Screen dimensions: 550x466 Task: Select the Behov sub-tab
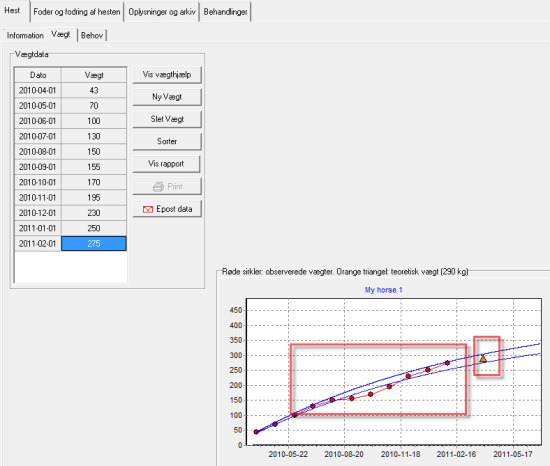(x=92, y=35)
